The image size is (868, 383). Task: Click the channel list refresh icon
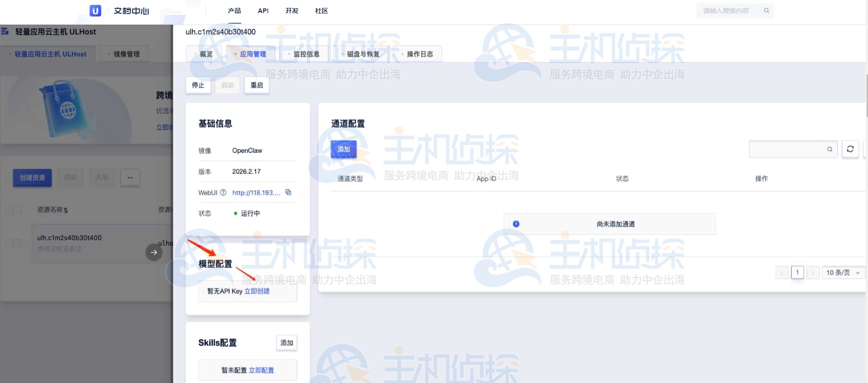(850, 149)
